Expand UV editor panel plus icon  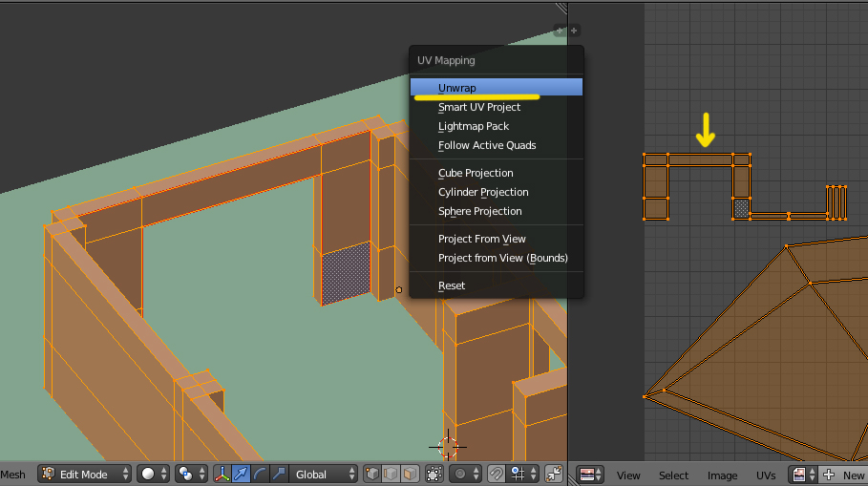(574, 31)
